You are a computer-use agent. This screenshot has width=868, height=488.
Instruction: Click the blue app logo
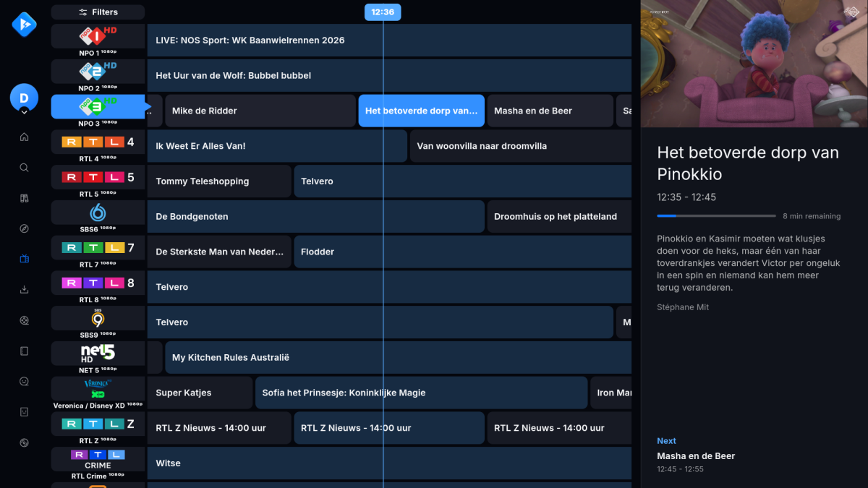(24, 25)
